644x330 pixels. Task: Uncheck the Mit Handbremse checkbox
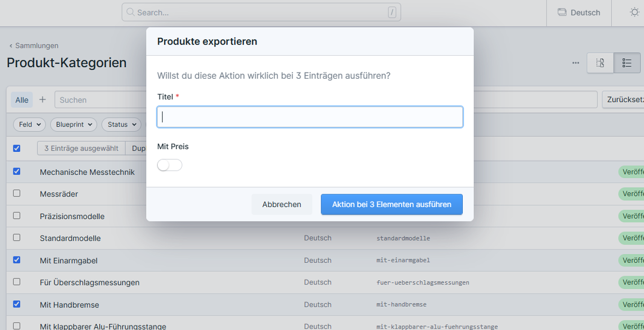(17, 304)
